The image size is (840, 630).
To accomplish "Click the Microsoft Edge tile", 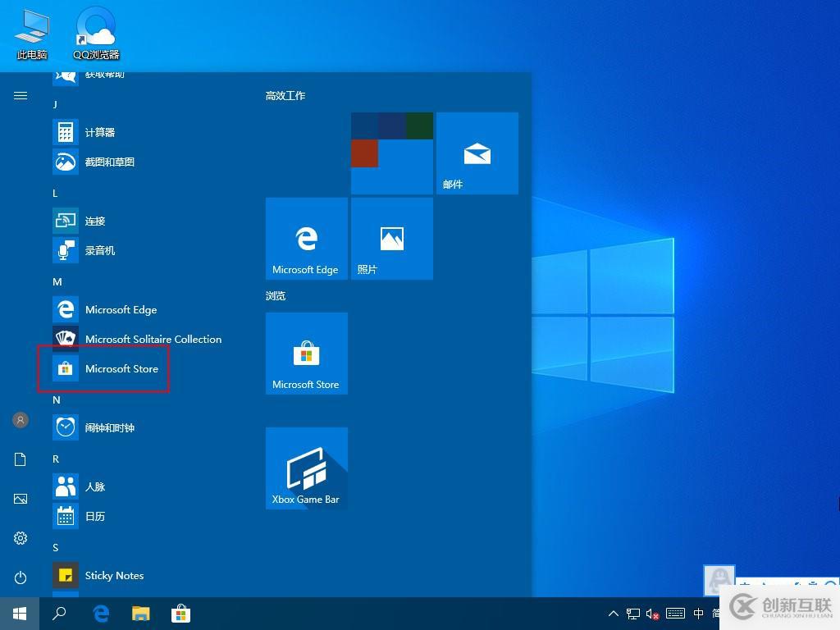I will [307, 239].
